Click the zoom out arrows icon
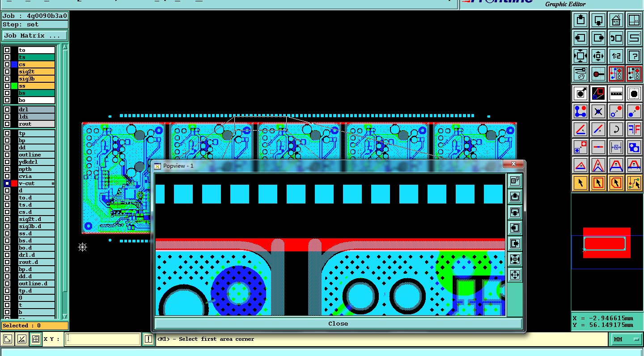This screenshot has width=644, height=356. 598,56
